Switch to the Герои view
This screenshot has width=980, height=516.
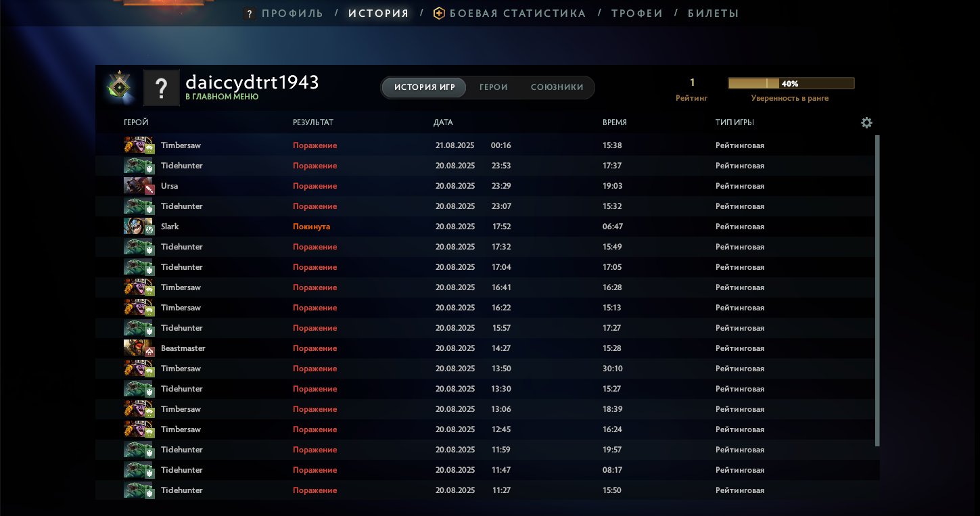(x=493, y=87)
